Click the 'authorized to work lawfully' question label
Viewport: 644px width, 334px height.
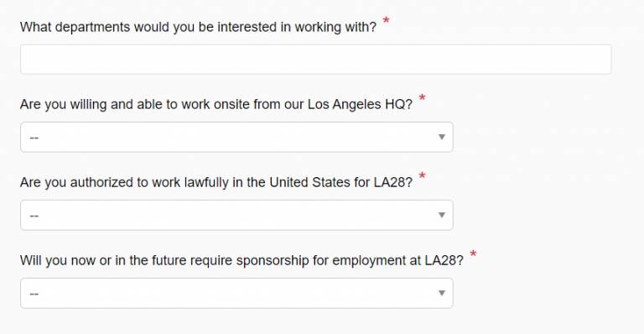click(216, 182)
